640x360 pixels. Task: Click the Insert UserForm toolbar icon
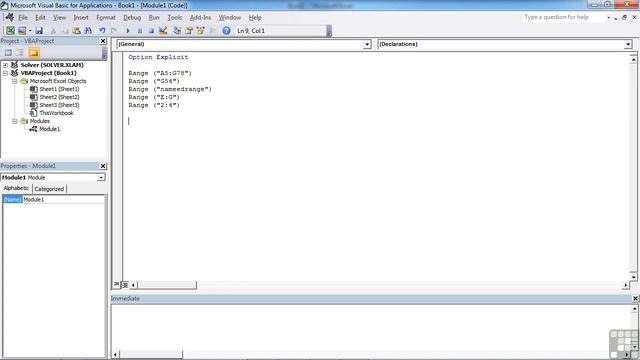tap(22, 31)
